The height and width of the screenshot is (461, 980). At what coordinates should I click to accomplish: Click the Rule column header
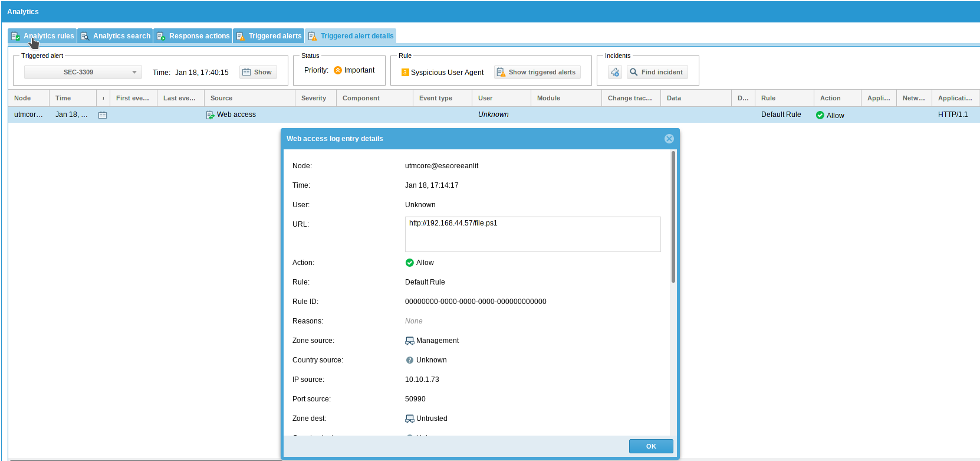pyautogui.click(x=784, y=98)
